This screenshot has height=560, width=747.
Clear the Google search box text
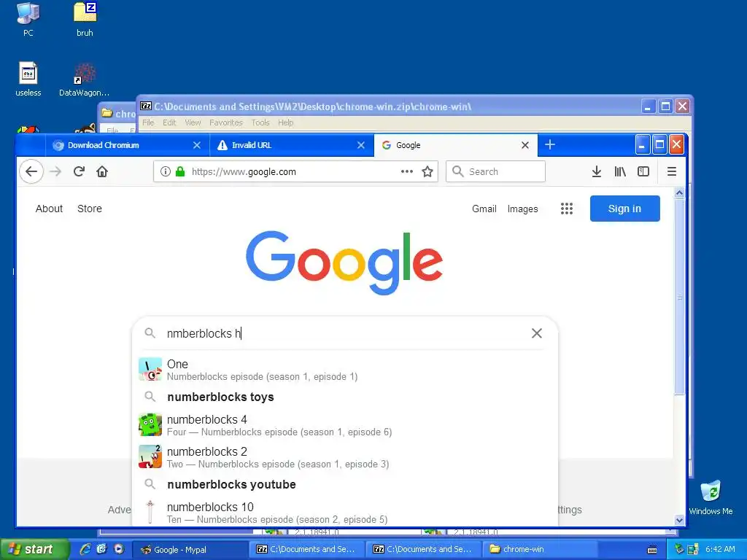pyautogui.click(x=536, y=333)
